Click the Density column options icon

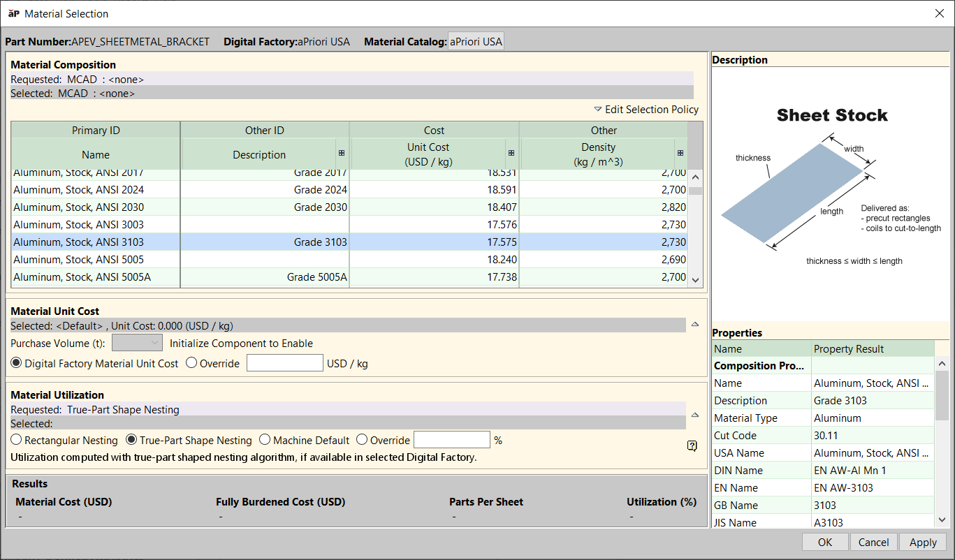(680, 153)
